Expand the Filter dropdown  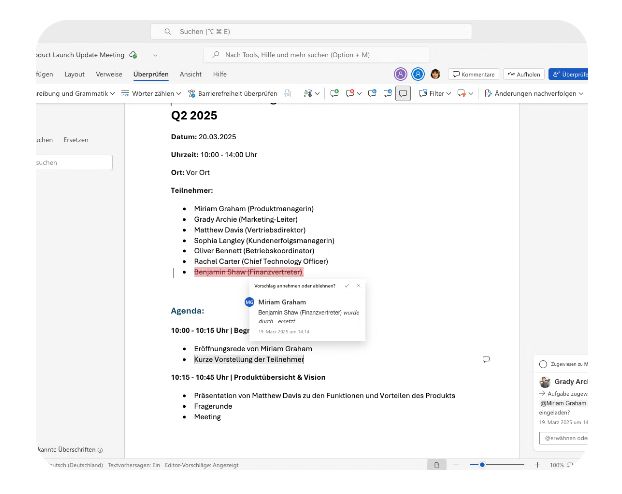click(448, 94)
